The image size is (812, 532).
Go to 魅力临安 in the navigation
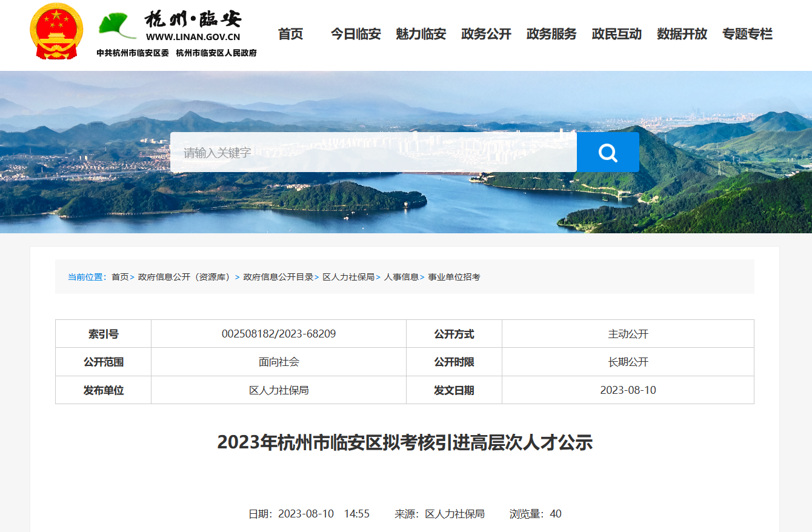click(x=421, y=35)
